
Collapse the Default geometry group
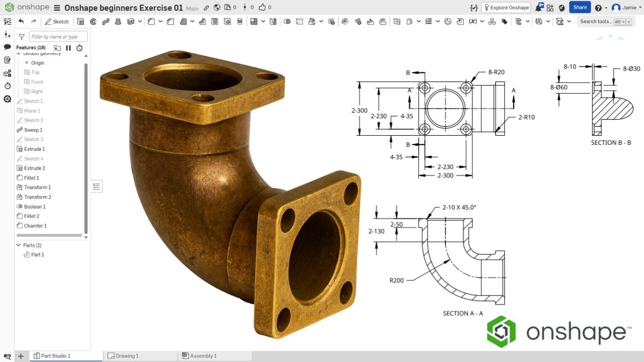click(x=19, y=53)
